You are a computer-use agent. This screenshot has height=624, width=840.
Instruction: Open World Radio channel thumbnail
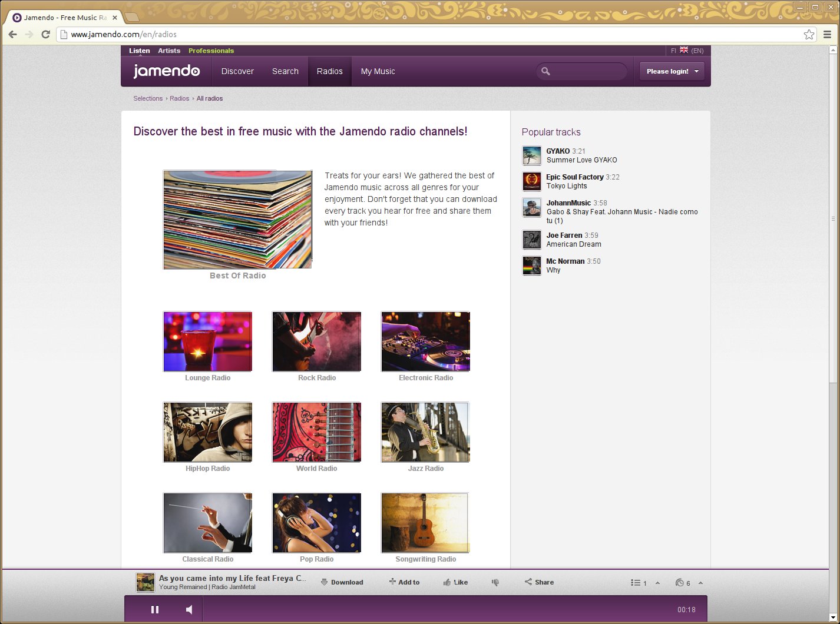coord(316,432)
